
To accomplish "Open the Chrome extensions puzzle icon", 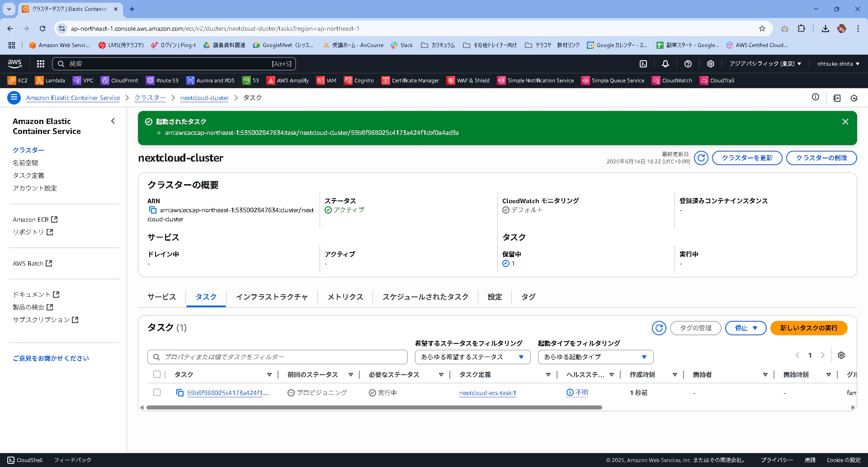I will 801,29.
